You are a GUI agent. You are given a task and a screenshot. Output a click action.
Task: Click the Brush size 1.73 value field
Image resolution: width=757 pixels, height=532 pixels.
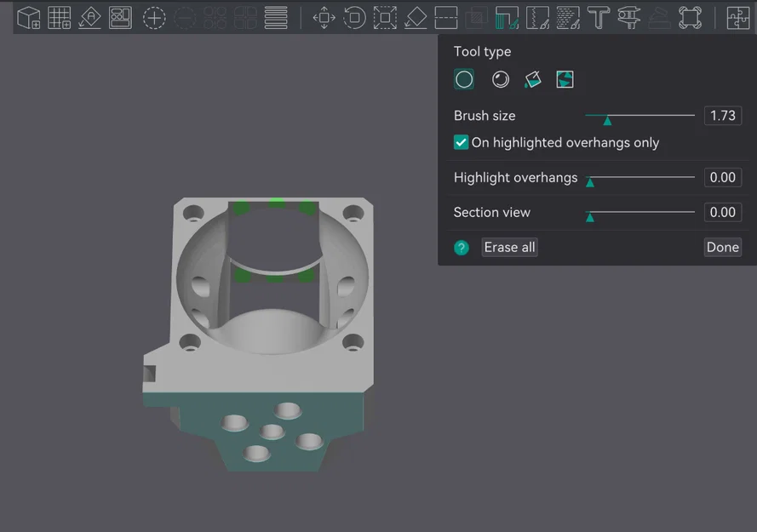point(723,116)
